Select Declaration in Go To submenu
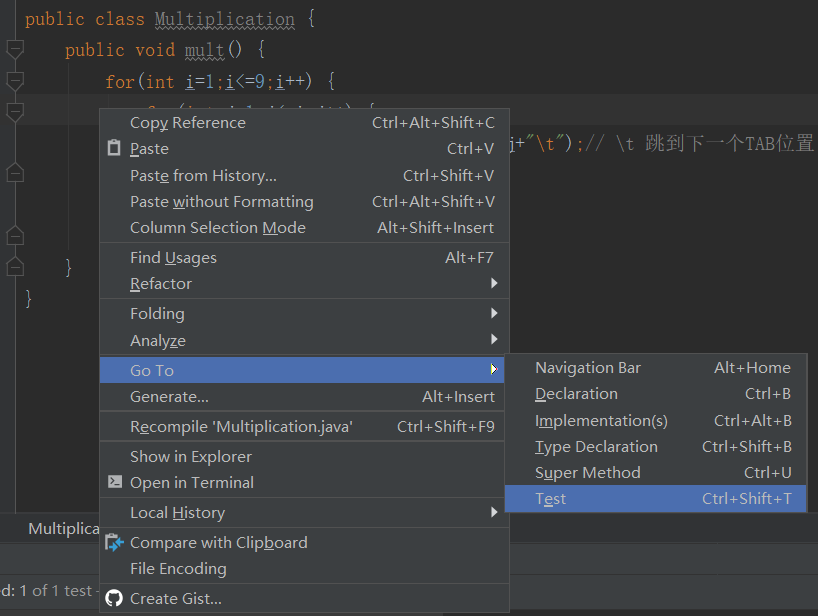The image size is (818, 616). point(656,394)
